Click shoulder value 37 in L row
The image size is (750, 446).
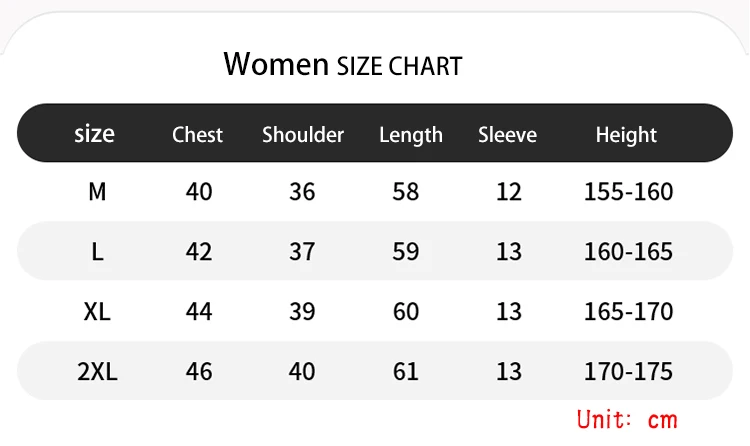(302, 252)
